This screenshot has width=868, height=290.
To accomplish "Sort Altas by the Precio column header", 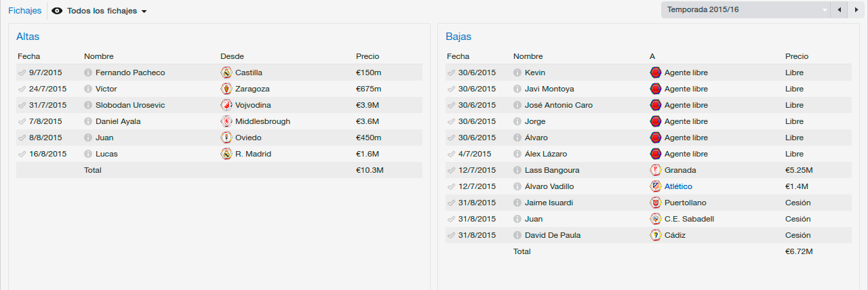I will [368, 56].
